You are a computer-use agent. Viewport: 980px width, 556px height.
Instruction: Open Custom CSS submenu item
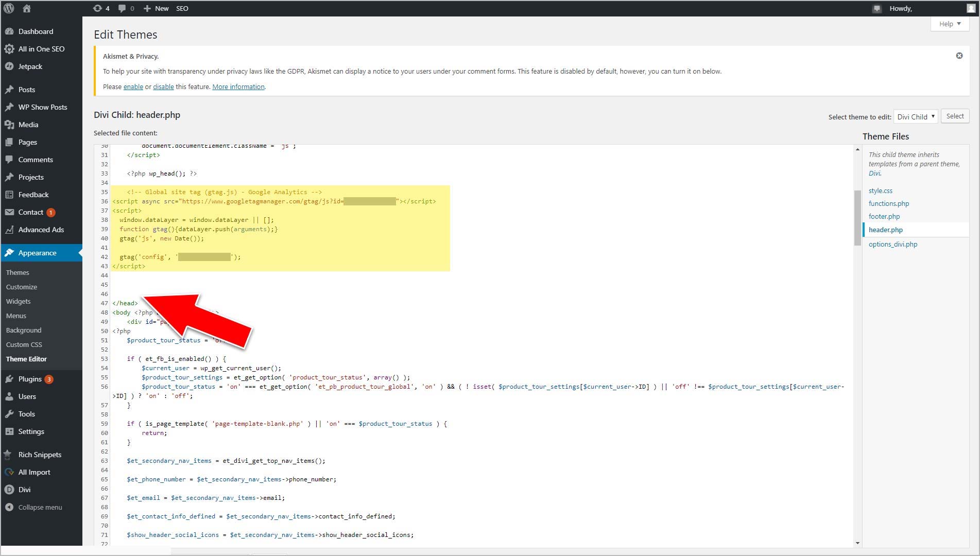point(24,344)
